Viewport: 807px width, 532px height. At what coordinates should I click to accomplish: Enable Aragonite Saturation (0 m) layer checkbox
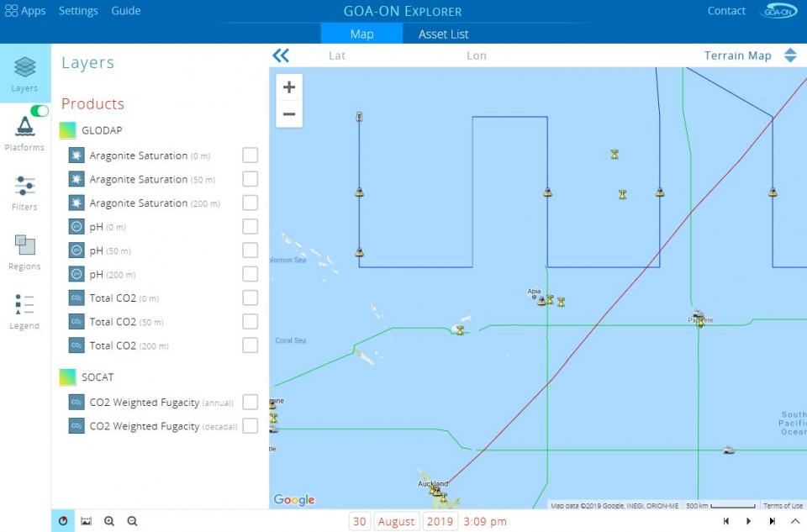(250, 155)
